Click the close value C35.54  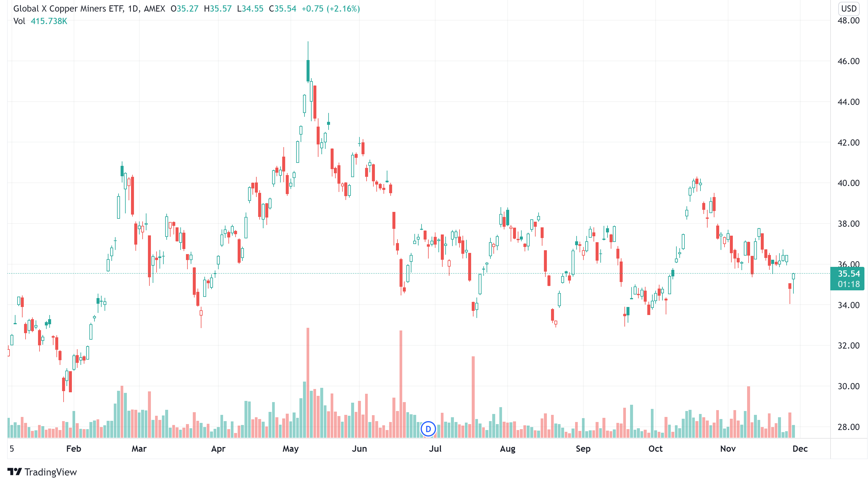283,8
